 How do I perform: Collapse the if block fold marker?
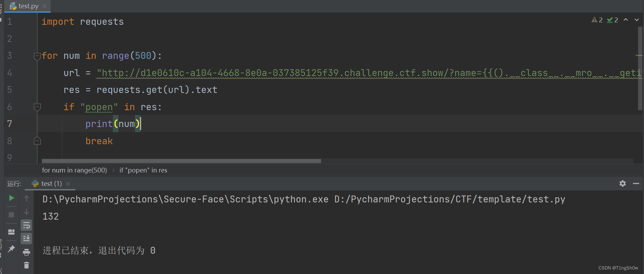pos(37,107)
